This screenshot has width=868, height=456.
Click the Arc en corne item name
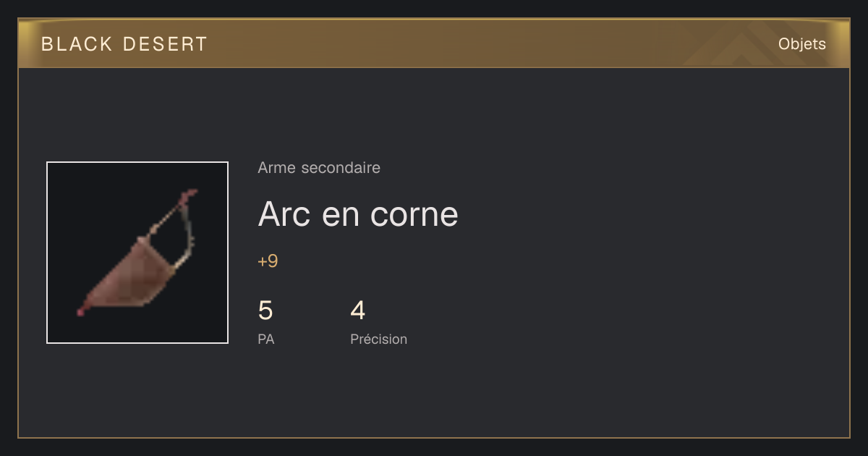click(x=358, y=214)
